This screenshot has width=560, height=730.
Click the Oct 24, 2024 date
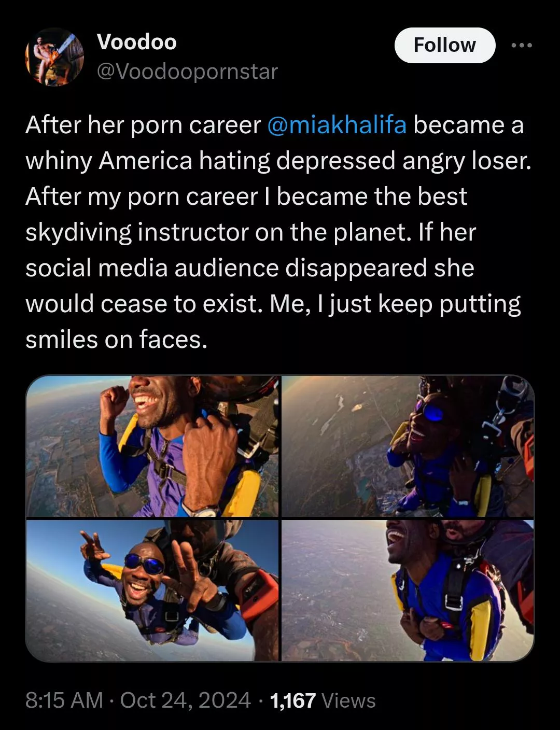pos(186,700)
